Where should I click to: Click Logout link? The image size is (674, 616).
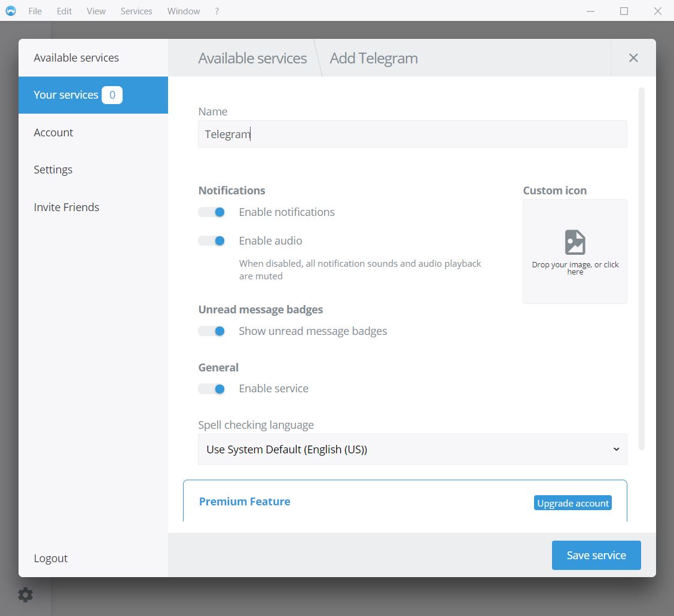coord(51,558)
